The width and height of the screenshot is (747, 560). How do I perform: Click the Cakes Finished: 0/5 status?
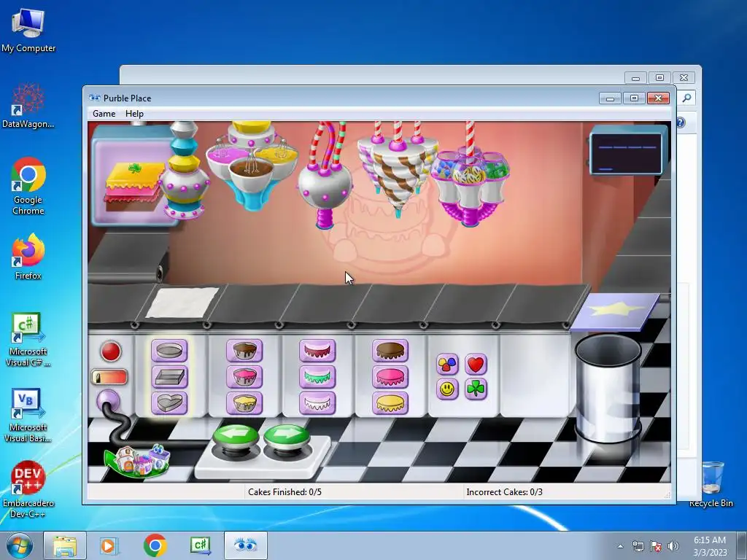285,492
